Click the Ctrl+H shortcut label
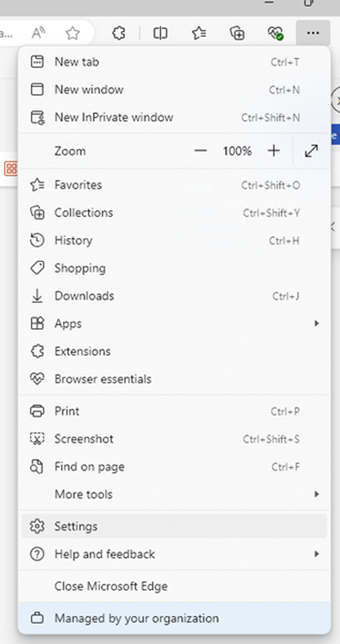Viewport: 340px width, 644px height. [284, 241]
